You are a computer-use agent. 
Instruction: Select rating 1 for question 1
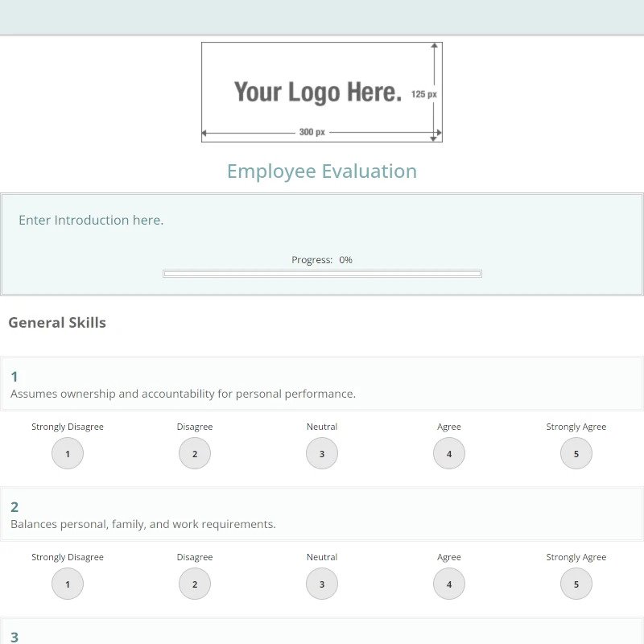click(x=68, y=454)
